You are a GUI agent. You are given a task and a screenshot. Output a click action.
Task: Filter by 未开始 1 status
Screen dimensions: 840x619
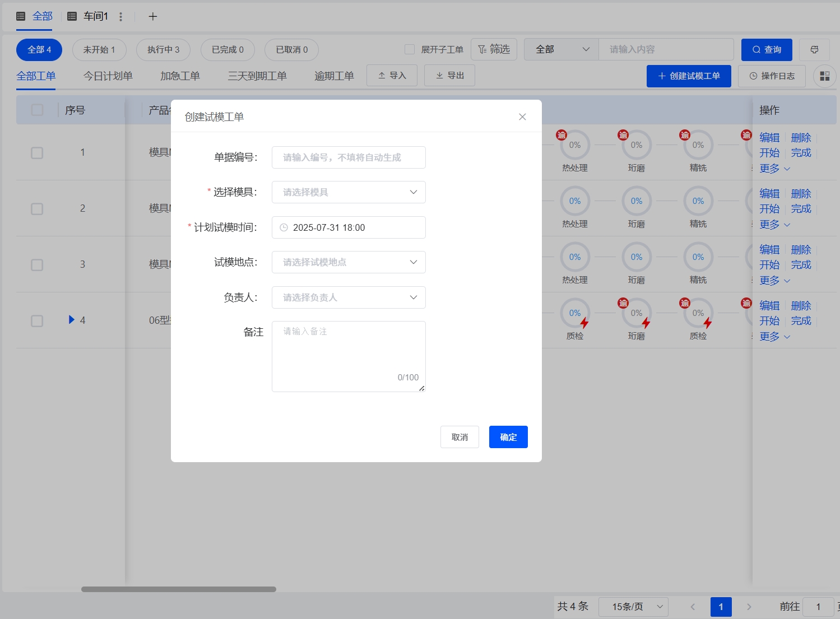[x=99, y=50]
